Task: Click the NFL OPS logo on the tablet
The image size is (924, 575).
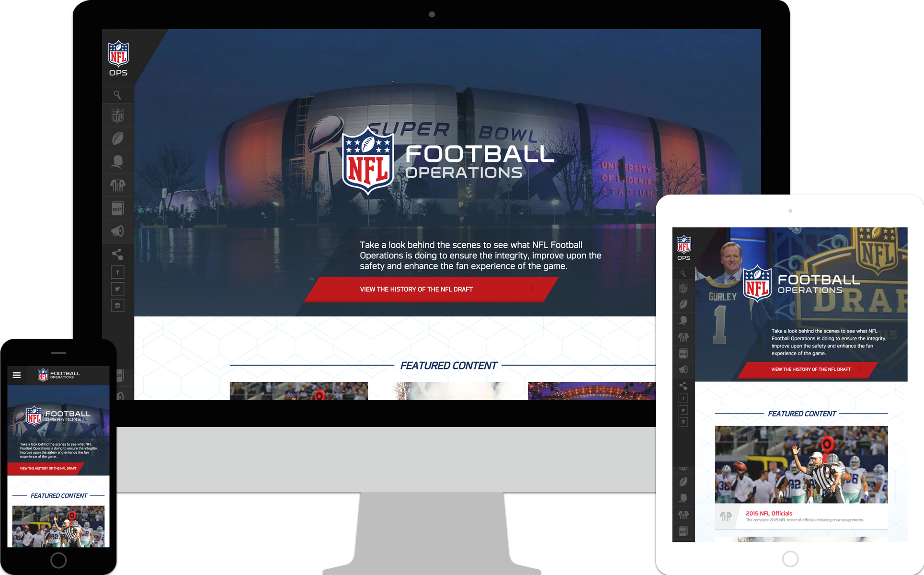Action: tap(684, 248)
